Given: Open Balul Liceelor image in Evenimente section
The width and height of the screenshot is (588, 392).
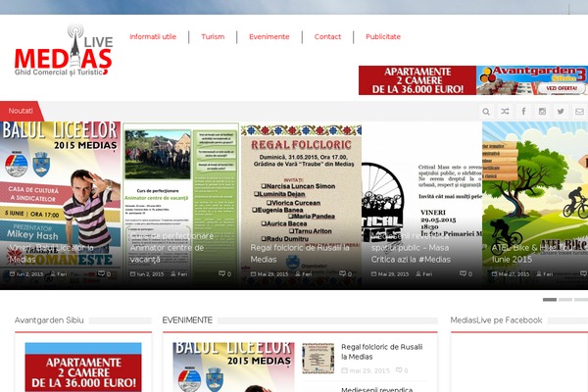Looking at the screenshot, I should (x=233, y=367).
